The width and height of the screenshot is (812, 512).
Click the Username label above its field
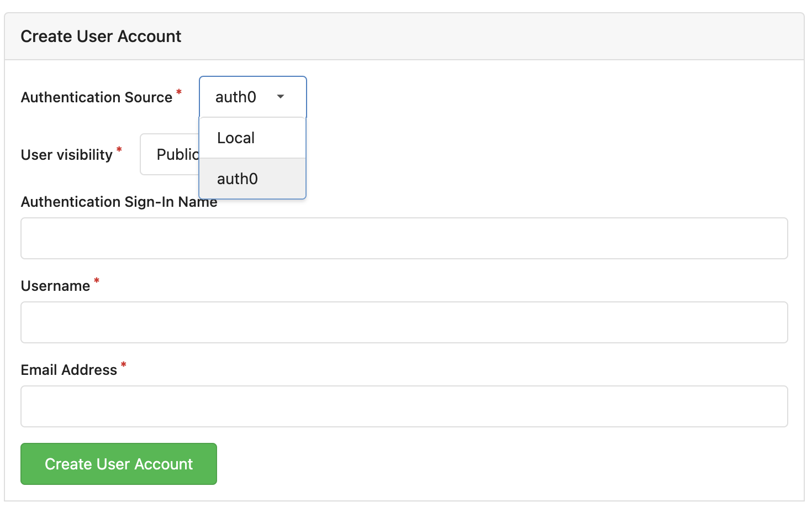pos(54,285)
